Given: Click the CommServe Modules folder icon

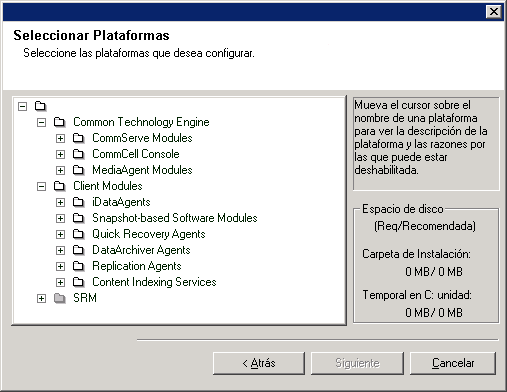Looking at the screenshot, I should click(x=78, y=138).
